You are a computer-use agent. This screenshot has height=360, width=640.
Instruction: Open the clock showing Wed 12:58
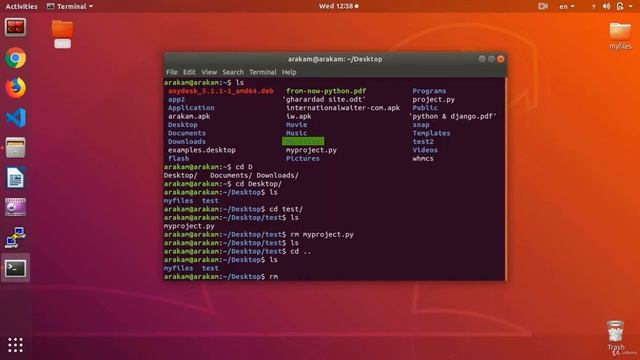(338, 6)
